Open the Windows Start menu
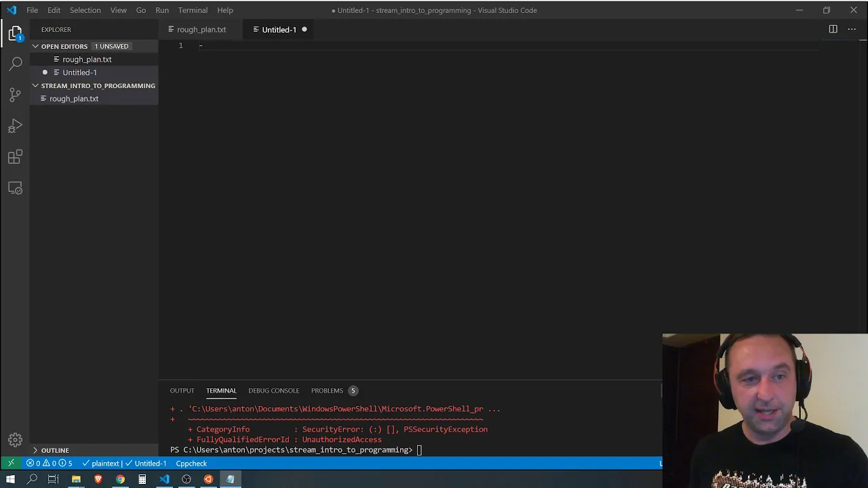This screenshot has width=868, height=488. point(10,479)
